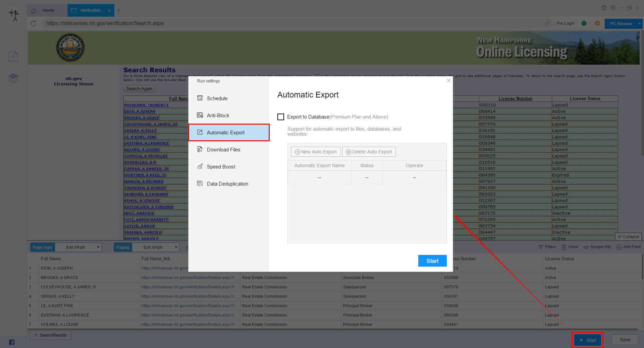644x348 pixels.
Task: Enable the Export to Database checkbox
Action: (x=281, y=117)
